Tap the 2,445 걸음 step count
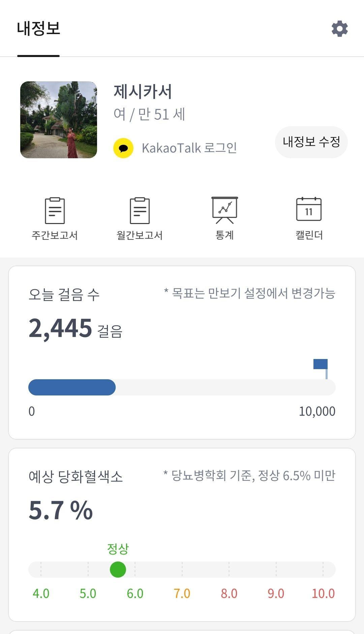 click(x=75, y=328)
